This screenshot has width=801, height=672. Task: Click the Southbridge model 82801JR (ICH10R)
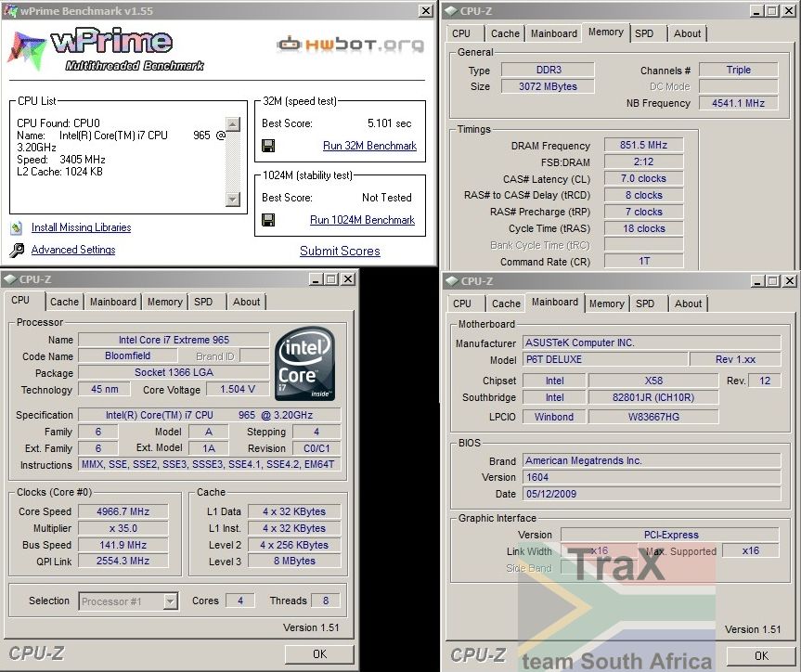tap(653, 397)
